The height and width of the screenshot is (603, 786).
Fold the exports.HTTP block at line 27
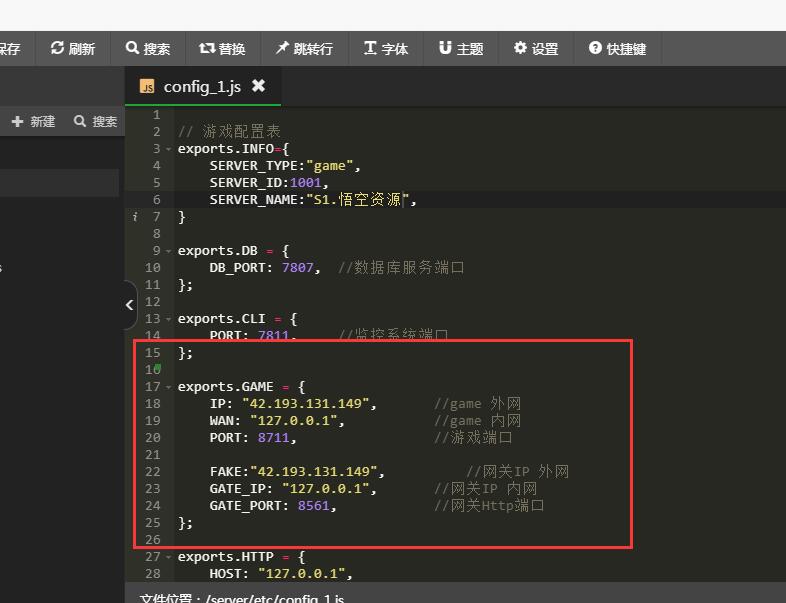[169, 557]
